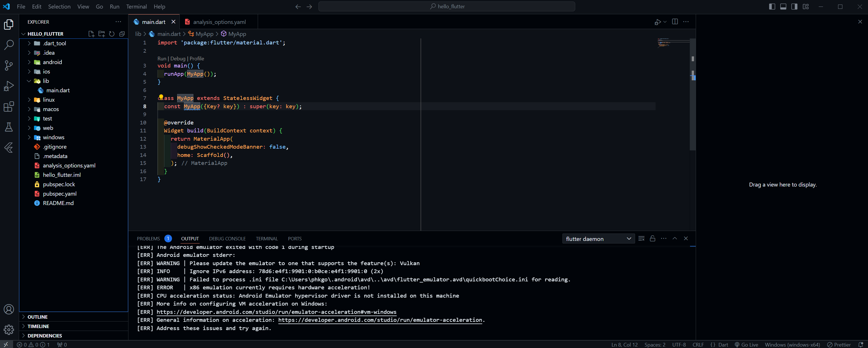The width and height of the screenshot is (868, 348).
Task: Open the Flutter sidebar icon
Action: click(x=9, y=148)
